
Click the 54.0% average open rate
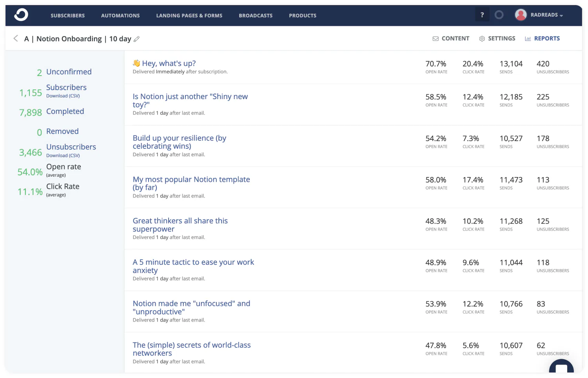click(x=30, y=172)
